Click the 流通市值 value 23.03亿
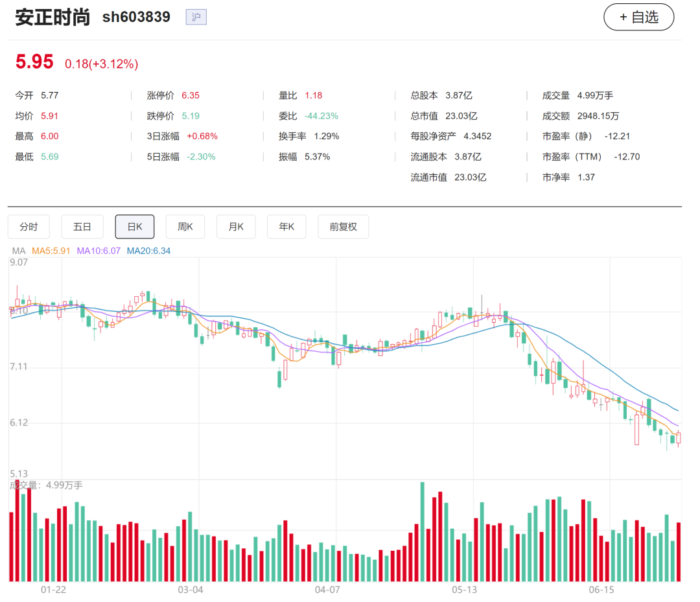 pyautogui.click(x=471, y=177)
